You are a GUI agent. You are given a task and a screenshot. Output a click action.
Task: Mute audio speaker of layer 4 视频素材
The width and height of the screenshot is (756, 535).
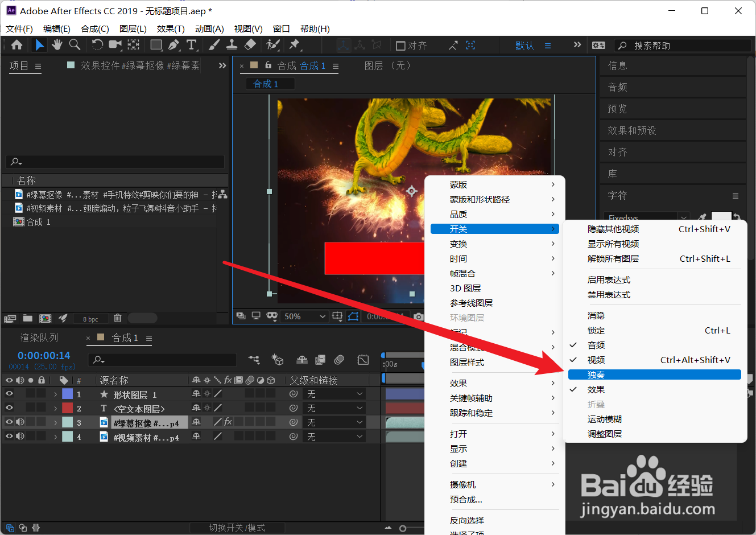coord(20,436)
